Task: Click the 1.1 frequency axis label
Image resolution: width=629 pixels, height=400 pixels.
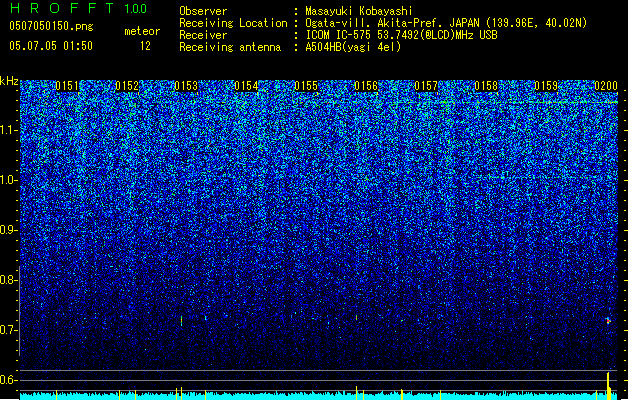Action: pyautogui.click(x=9, y=130)
